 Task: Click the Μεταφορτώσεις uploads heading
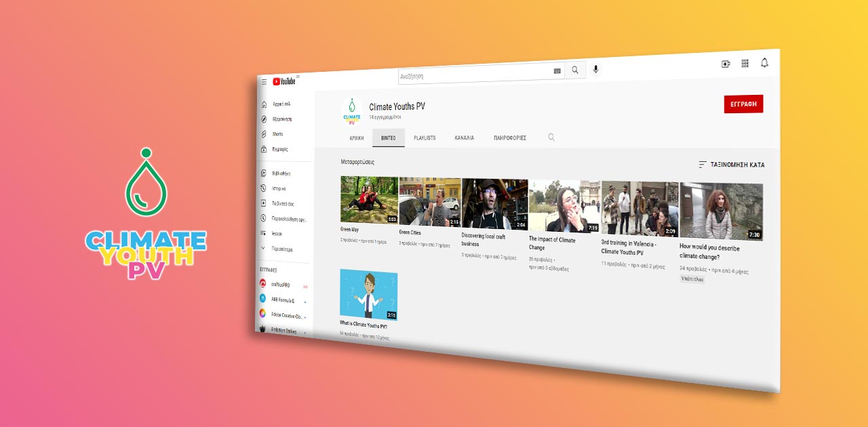pyautogui.click(x=357, y=162)
